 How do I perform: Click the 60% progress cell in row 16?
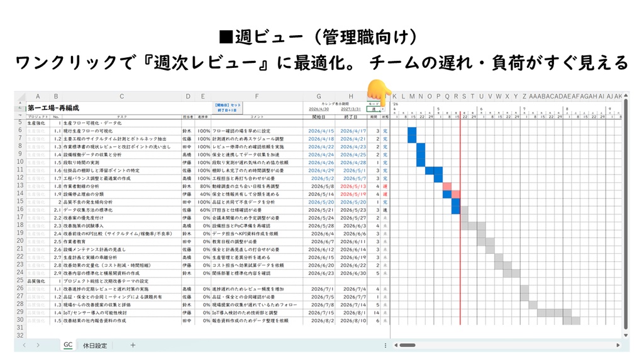point(203,210)
